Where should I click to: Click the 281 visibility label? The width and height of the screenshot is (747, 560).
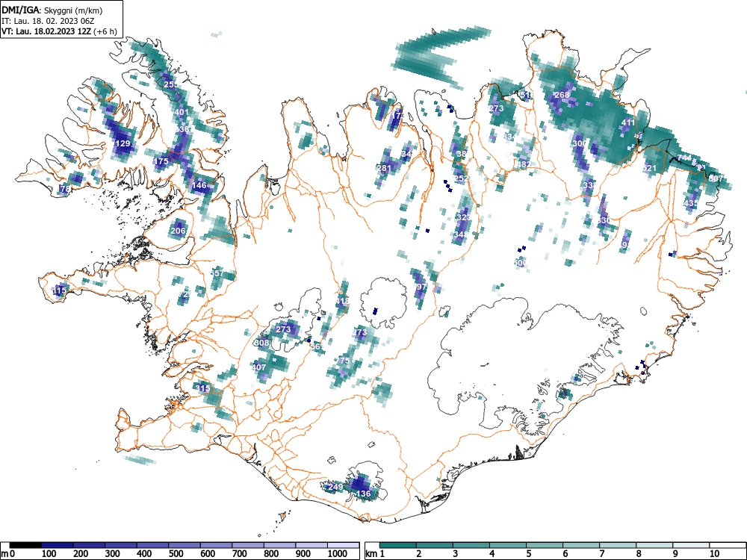click(384, 168)
